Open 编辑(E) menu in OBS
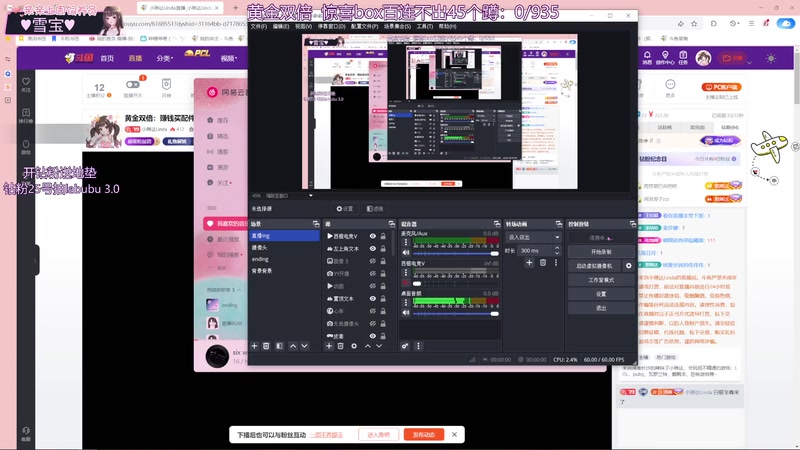 281,26
